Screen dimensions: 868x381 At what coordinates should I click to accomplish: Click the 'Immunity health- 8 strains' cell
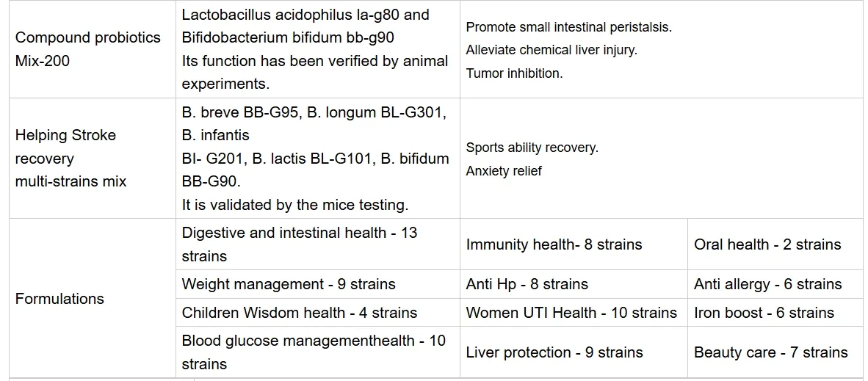554,244
